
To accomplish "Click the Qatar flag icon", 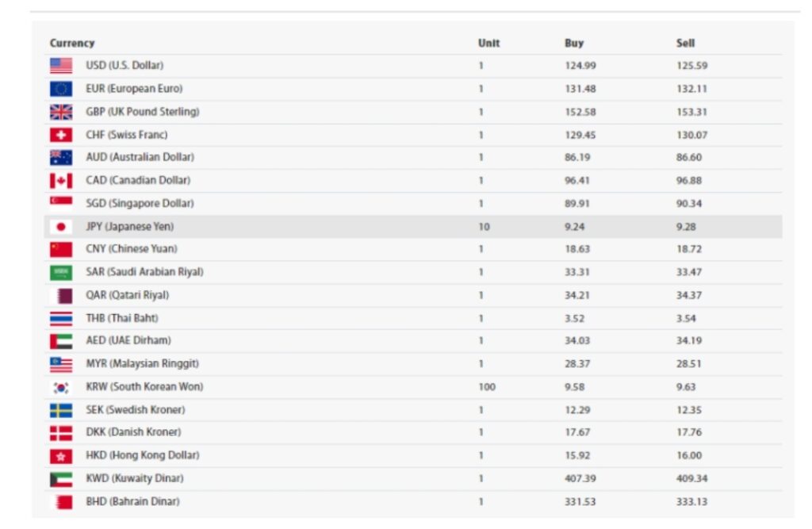I will click(x=61, y=296).
